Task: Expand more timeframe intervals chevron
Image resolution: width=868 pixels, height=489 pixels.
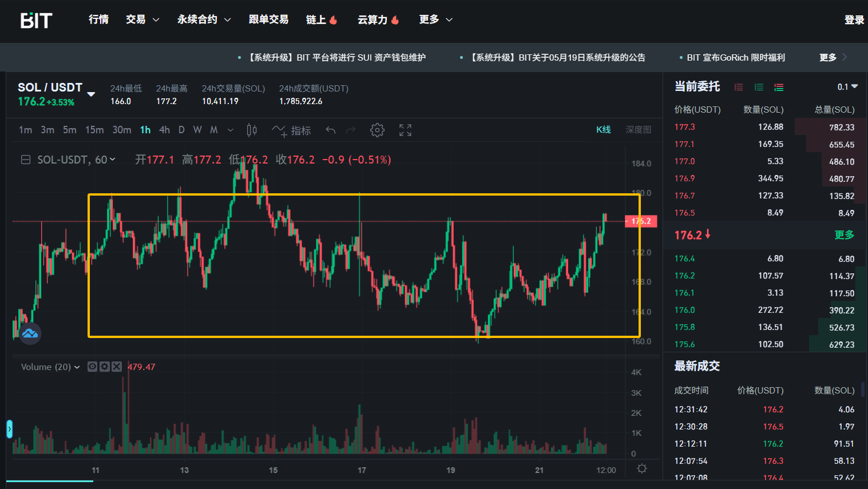Action: [231, 130]
